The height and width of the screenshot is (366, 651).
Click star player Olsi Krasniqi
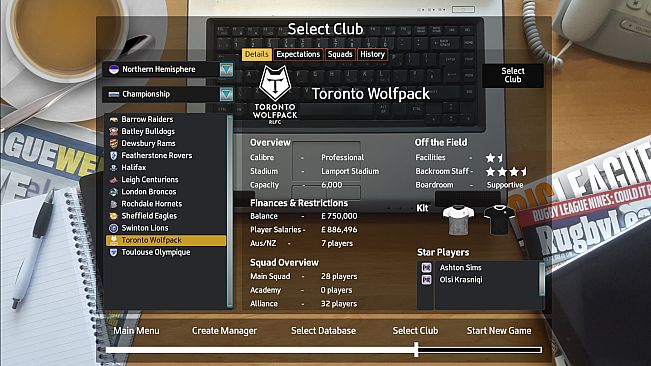click(x=461, y=280)
